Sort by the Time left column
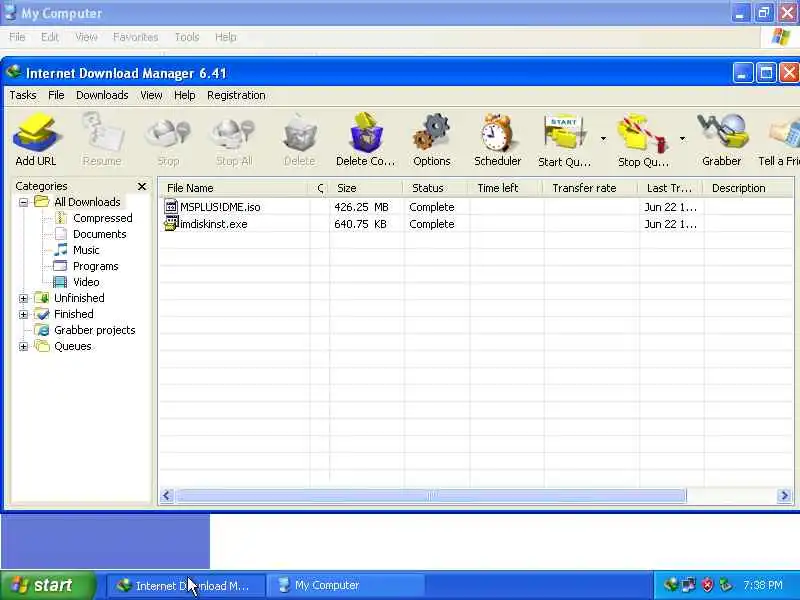This screenshot has height=600, width=800. pos(506,188)
